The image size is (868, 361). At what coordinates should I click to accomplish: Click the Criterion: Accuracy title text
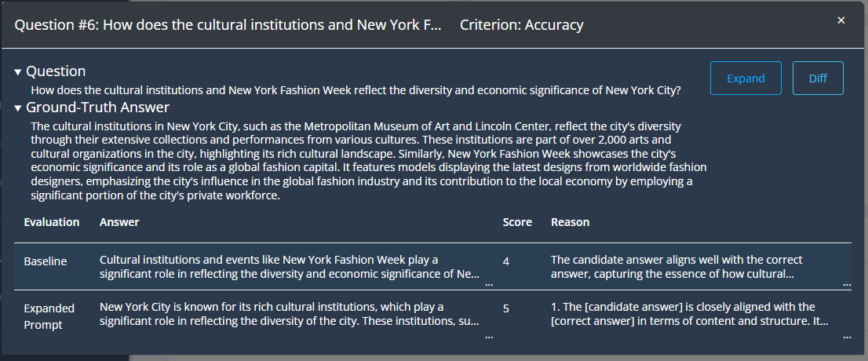[x=522, y=24]
